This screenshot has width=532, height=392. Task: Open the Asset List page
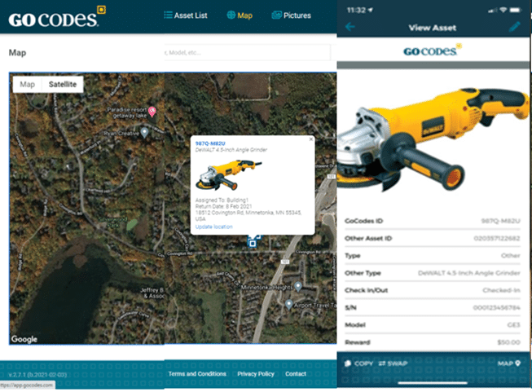point(190,15)
